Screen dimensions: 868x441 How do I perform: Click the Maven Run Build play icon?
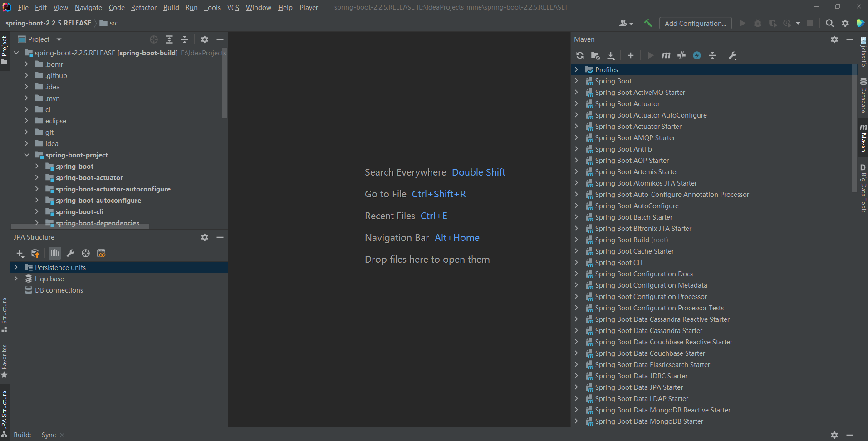pos(651,55)
